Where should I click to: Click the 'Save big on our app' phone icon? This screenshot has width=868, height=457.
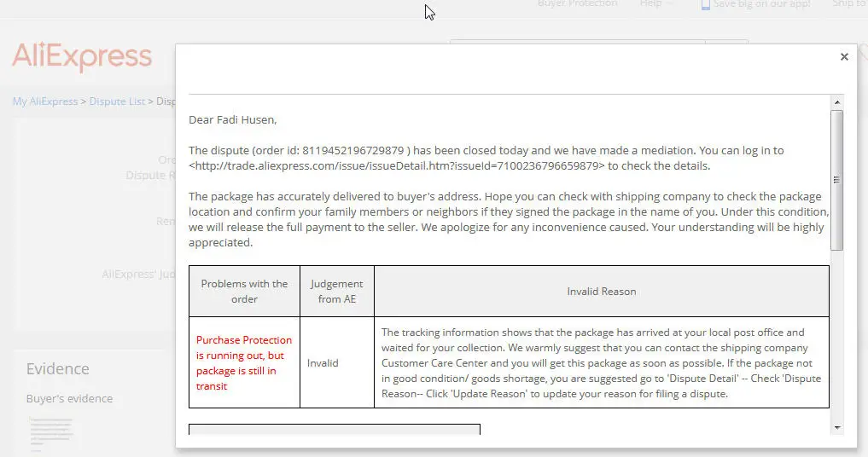pyautogui.click(x=705, y=4)
